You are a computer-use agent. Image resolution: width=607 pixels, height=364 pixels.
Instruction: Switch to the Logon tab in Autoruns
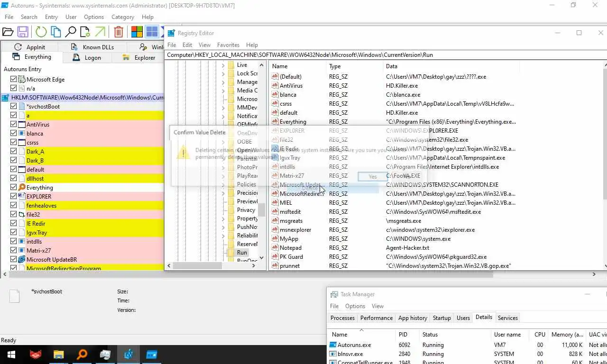click(x=87, y=57)
